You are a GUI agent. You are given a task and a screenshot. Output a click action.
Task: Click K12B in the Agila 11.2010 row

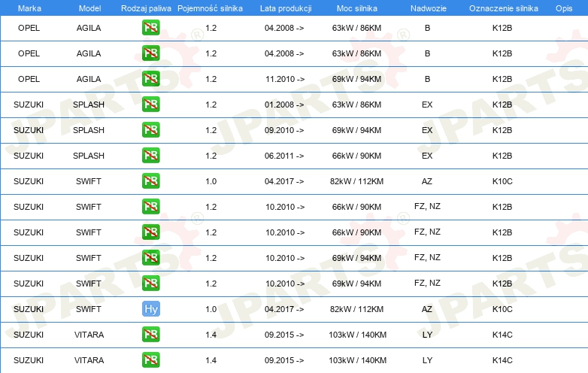[x=502, y=79]
